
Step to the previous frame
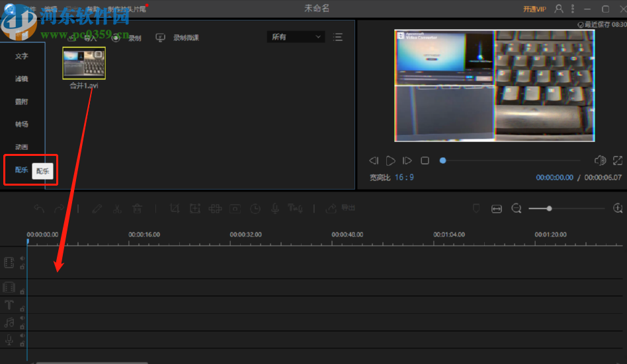[374, 161]
